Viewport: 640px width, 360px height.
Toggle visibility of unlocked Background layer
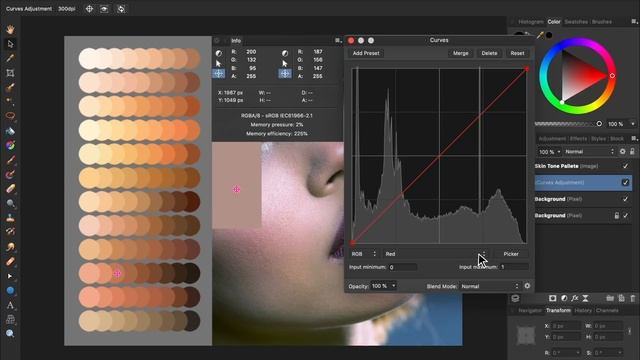click(x=625, y=199)
